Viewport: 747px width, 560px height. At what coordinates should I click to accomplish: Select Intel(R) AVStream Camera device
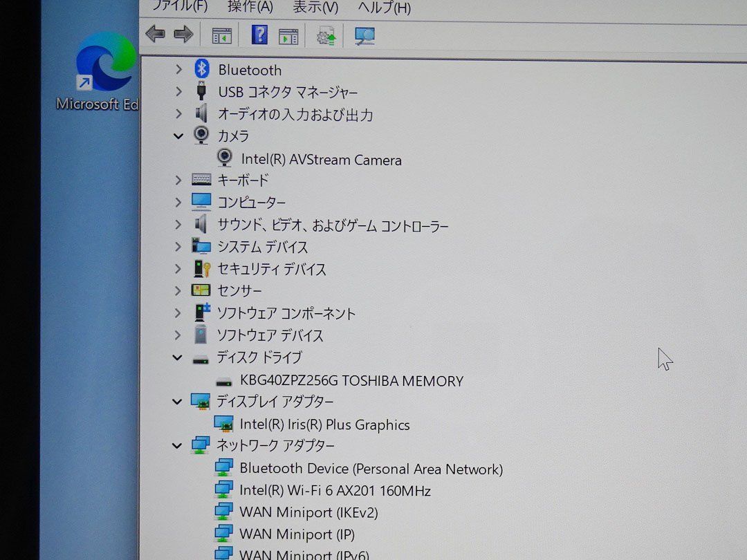(321, 160)
